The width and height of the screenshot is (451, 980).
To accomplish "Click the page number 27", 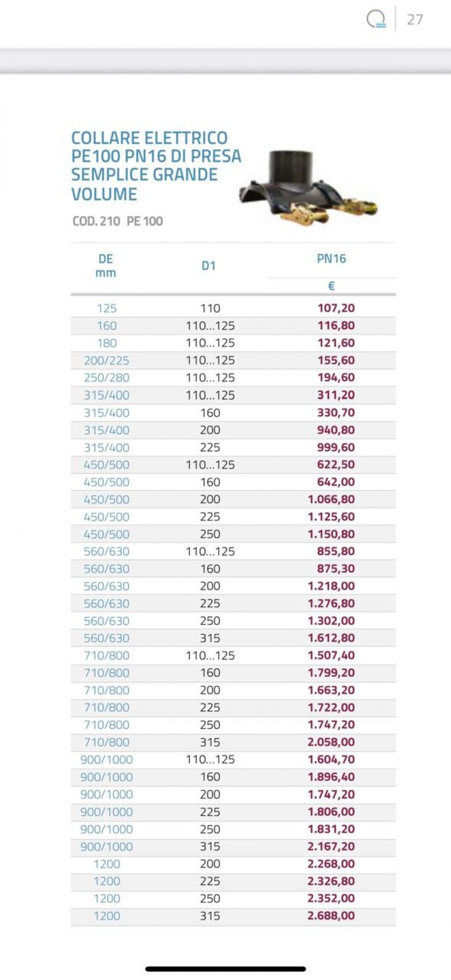I will click(x=415, y=20).
